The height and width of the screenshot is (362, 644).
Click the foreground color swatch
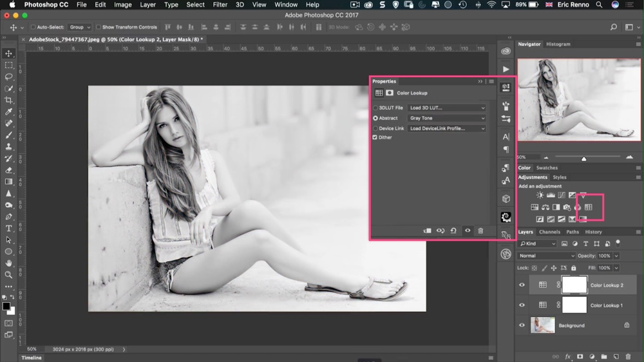(x=6, y=306)
